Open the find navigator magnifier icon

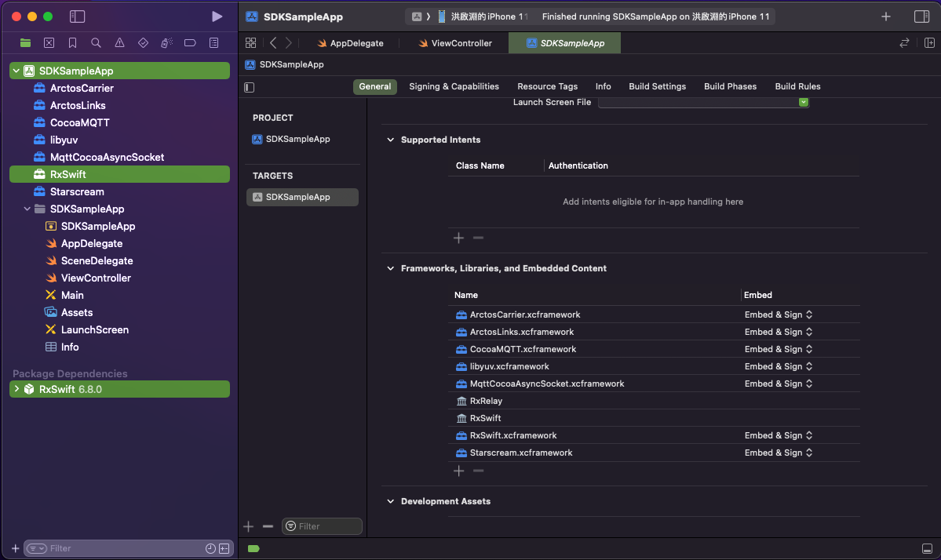click(96, 43)
